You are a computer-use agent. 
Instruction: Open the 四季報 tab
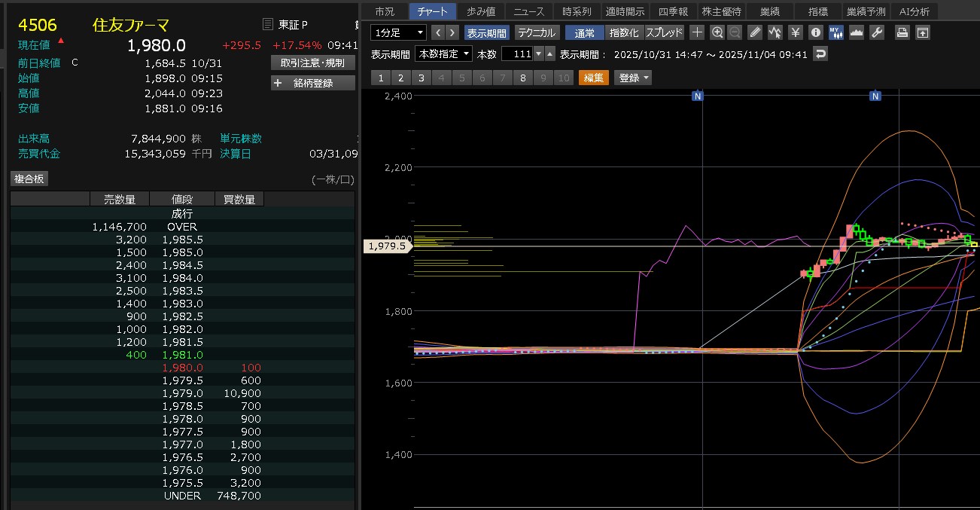point(673,11)
